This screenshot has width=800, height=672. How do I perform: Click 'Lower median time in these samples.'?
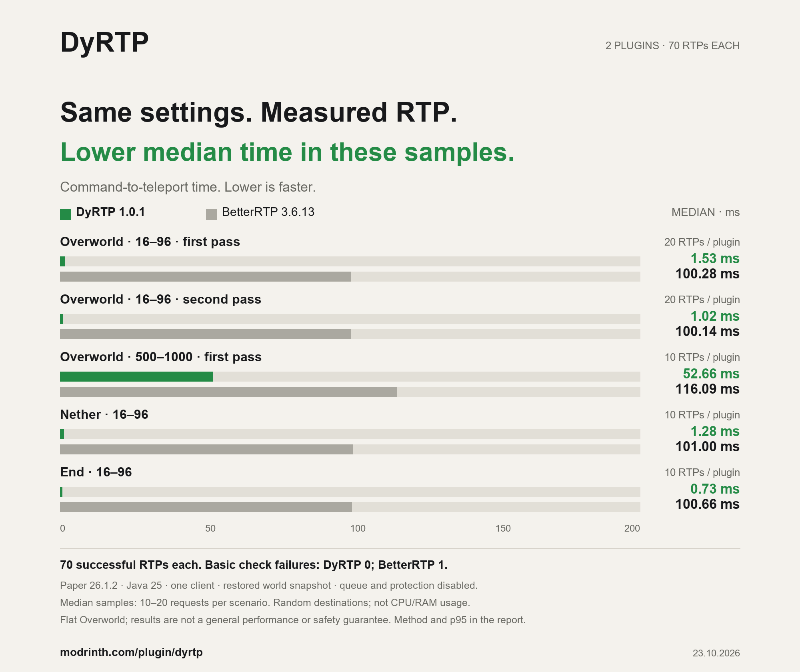[287, 153]
